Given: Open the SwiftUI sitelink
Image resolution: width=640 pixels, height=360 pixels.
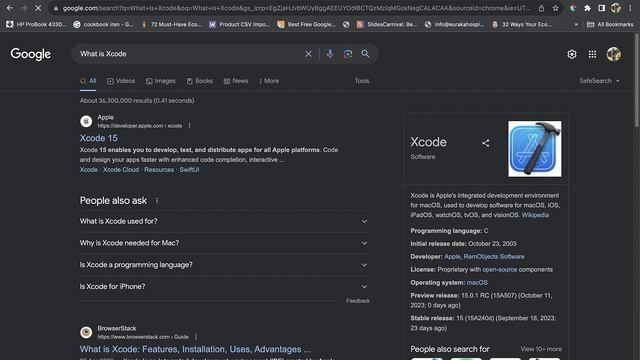Looking at the screenshot, I should click(189, 170).
